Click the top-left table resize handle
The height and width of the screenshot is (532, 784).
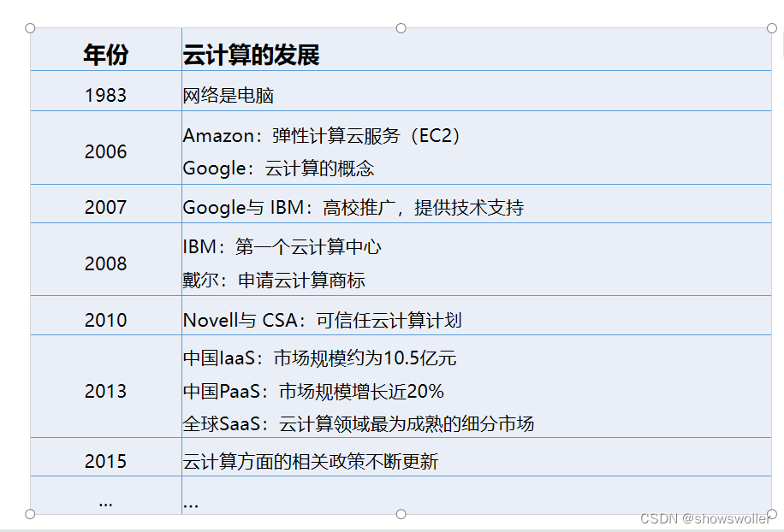click(30, 28)
